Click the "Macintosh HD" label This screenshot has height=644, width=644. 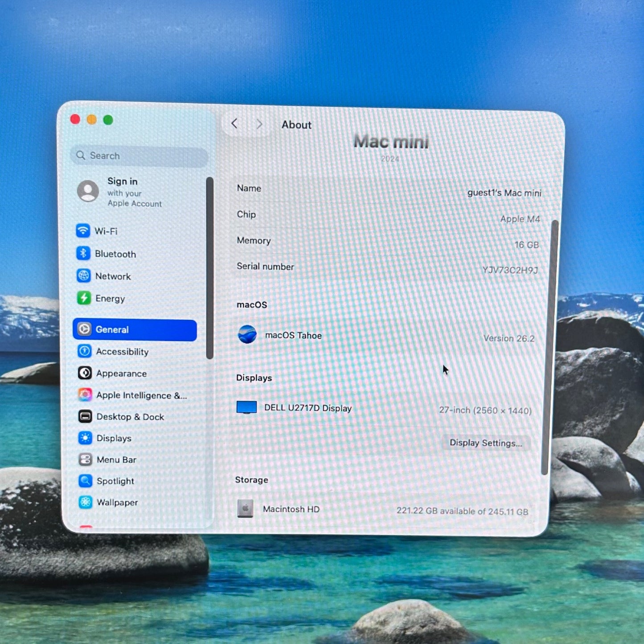(x=291, y=509)
